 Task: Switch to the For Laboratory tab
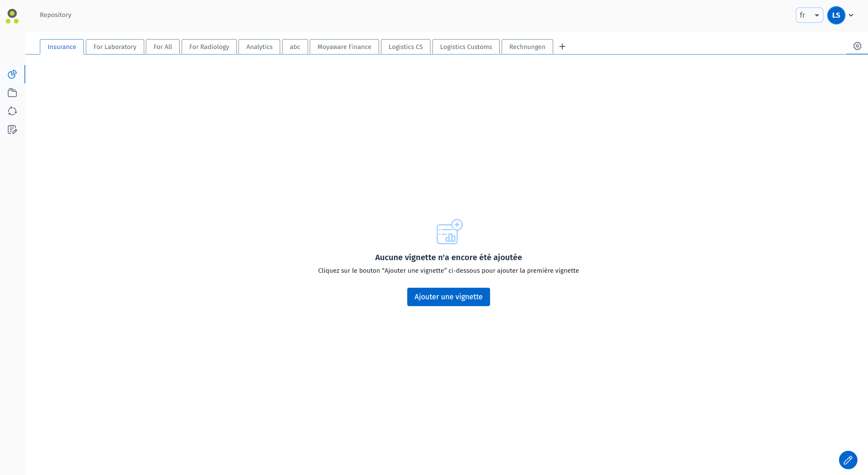coord(115,47)
